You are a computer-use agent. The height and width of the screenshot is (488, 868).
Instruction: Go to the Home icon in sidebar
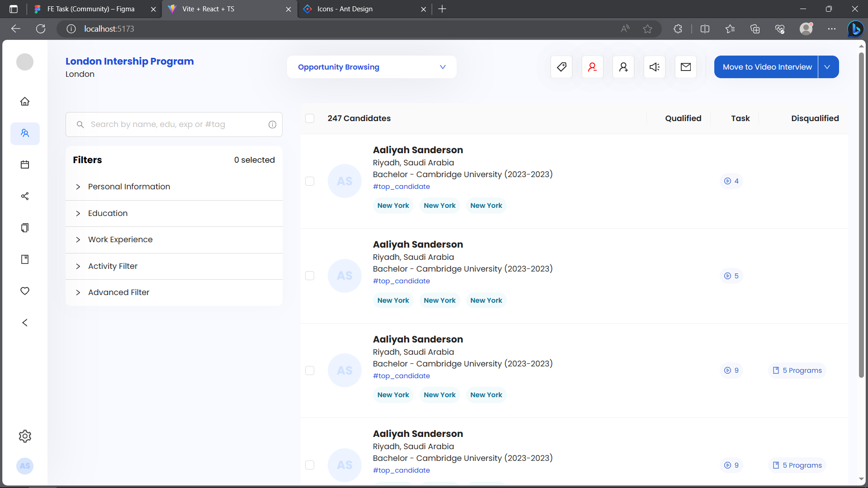tap(25, 101)
